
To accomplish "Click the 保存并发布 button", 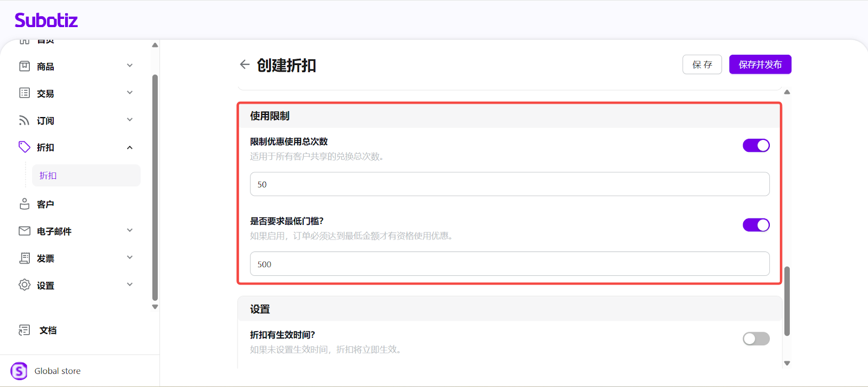I will click(x=760, y=64).
